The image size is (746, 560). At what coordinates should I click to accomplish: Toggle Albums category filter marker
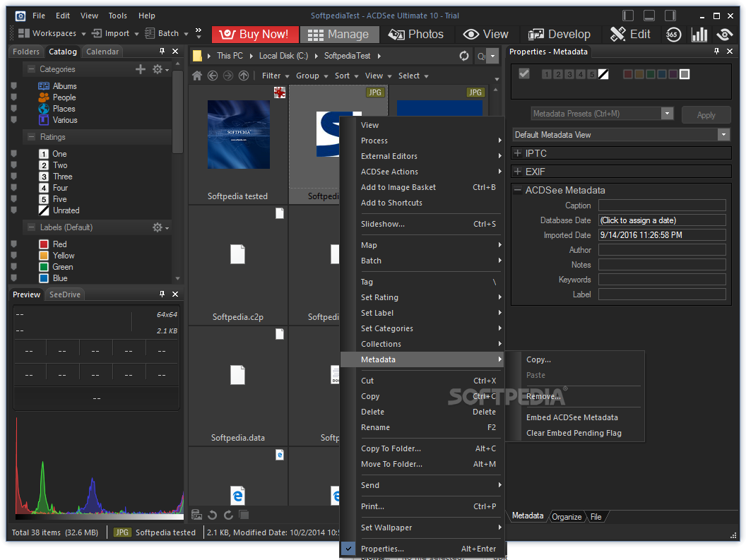14,86
